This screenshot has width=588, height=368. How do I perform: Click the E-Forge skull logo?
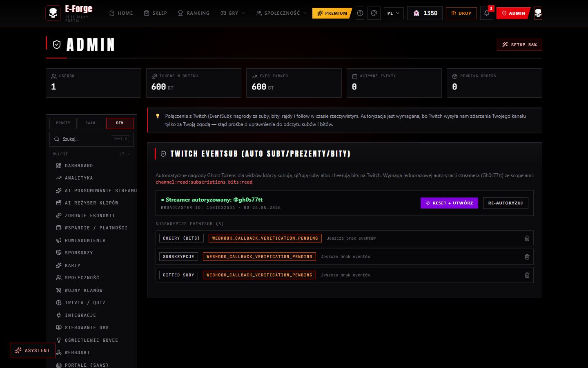pyautogui.click(x=53, y=13)
